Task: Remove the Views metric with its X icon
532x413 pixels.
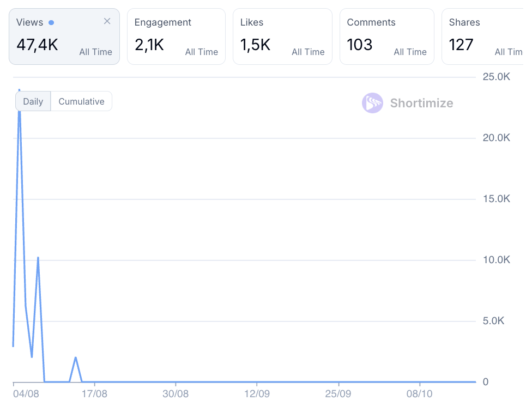Action: [107, 21]
